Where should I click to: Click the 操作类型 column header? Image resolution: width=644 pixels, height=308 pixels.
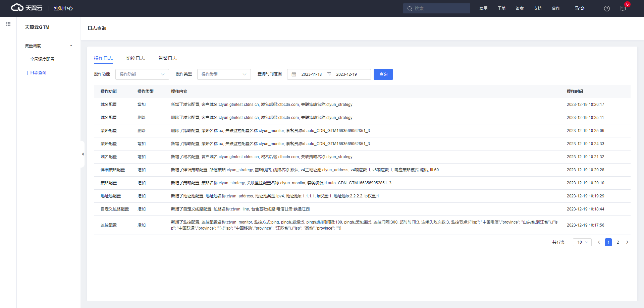coord(146,91)
